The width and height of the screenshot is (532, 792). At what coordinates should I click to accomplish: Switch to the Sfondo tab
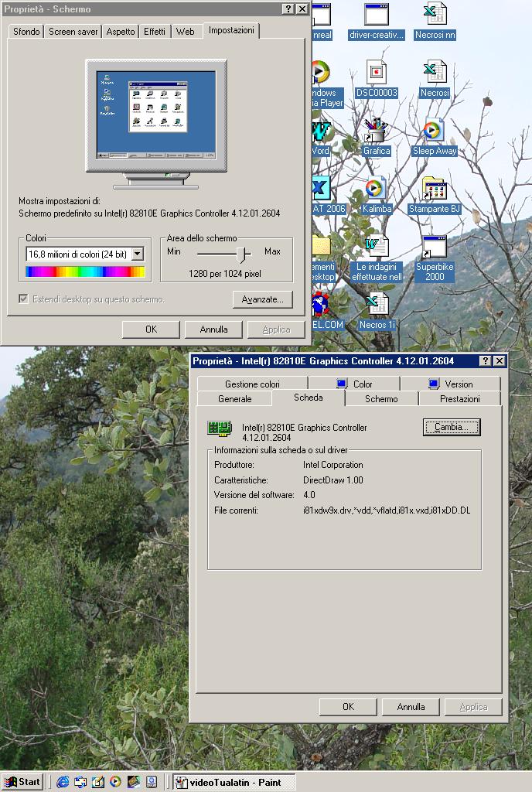(x=26, y=31)
